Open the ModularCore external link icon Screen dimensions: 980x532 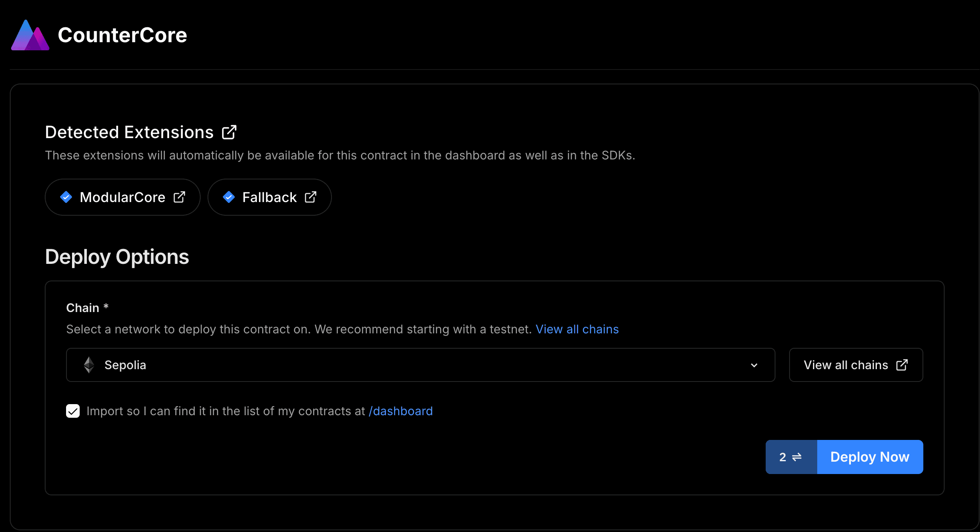[179, 197]
